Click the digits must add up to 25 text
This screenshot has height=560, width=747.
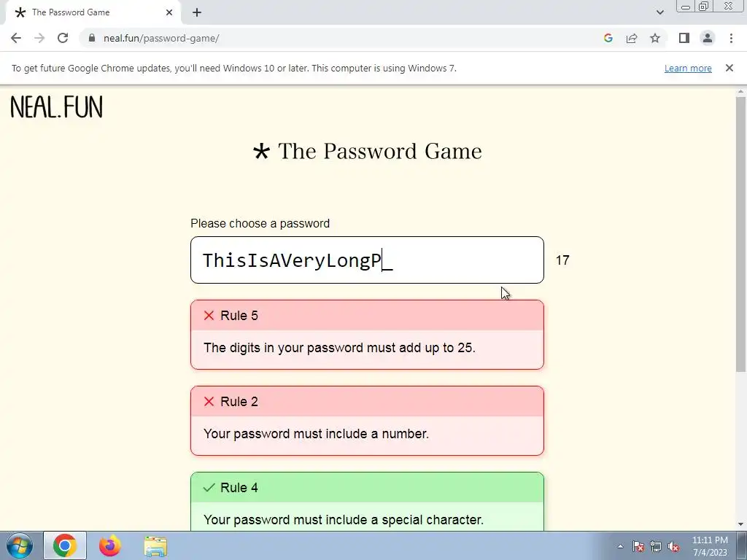(x=339, y=348)
